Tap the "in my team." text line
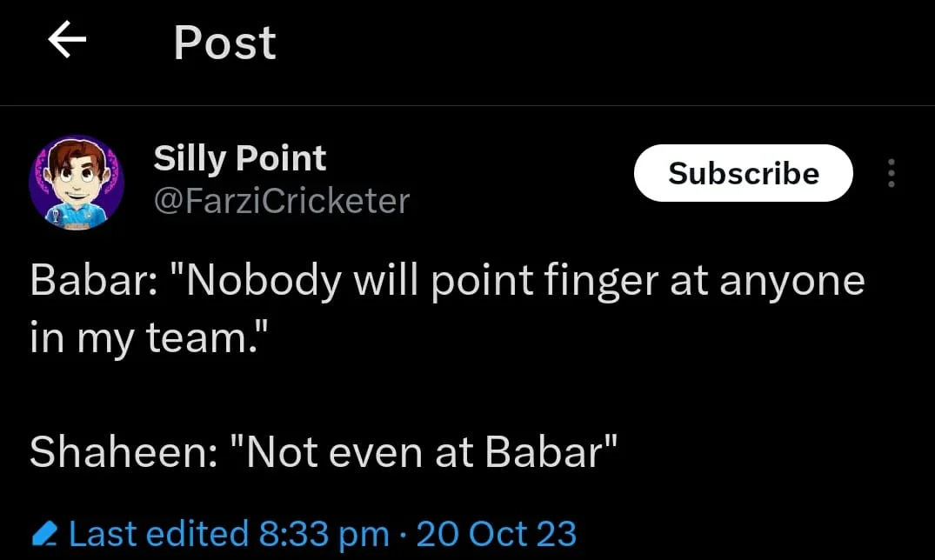Image resolution: width=935 pixels, height=560 pixels. [144, 337]
